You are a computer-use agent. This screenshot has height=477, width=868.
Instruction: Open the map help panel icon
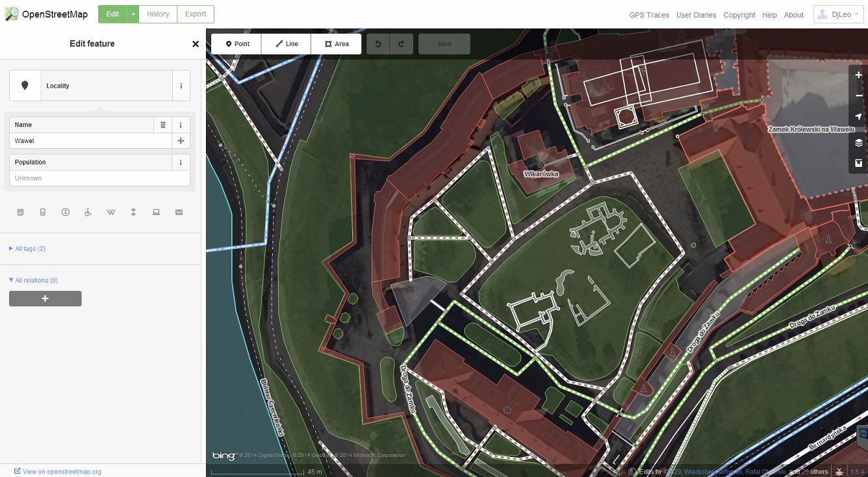[859, 163]
